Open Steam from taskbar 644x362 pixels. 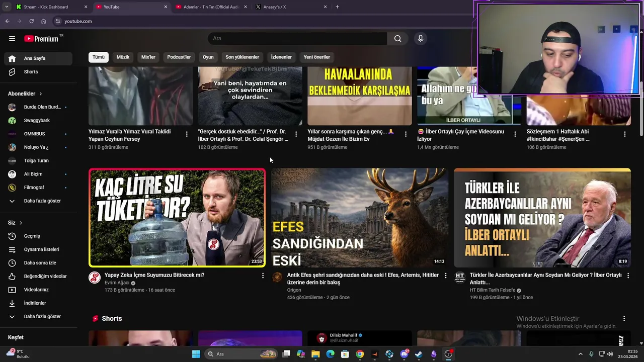419,354
